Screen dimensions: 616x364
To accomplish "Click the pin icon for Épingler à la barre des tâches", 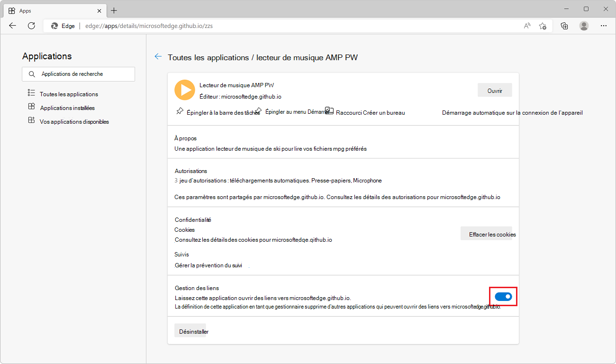I will (x=179, y=112).
